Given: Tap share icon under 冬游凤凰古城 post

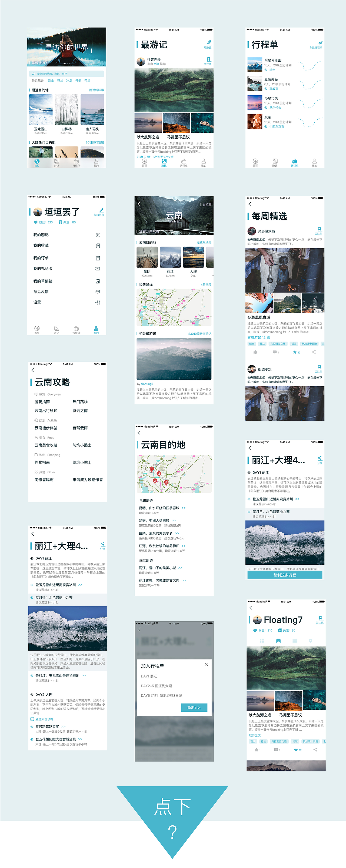Looking at the screenshot, I should coord(314,352).
